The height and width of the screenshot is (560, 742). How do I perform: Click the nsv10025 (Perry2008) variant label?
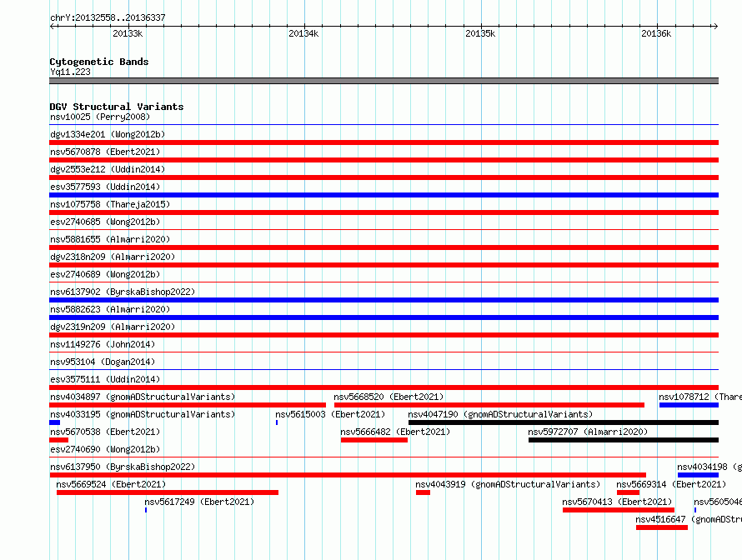tap(100, 117)
